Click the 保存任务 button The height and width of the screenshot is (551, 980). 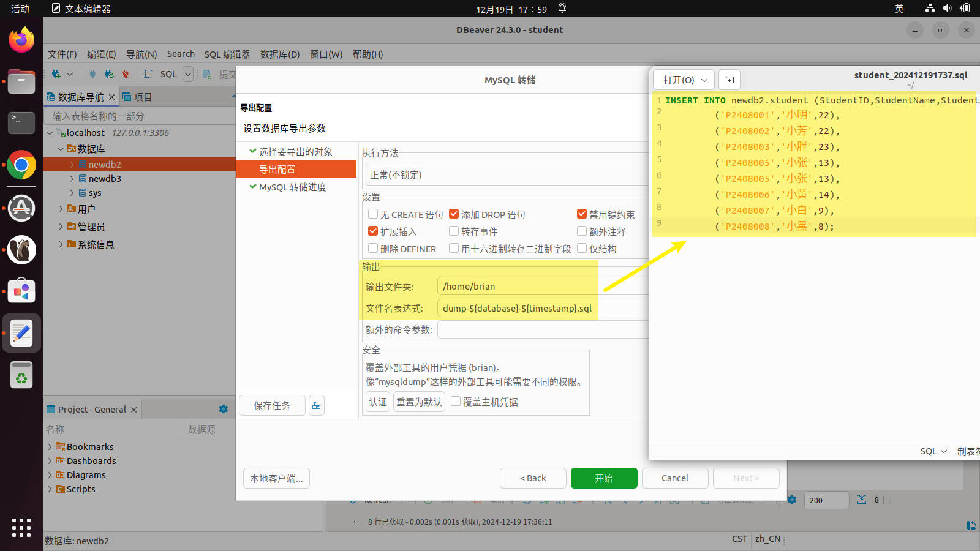tap(272, 405)
